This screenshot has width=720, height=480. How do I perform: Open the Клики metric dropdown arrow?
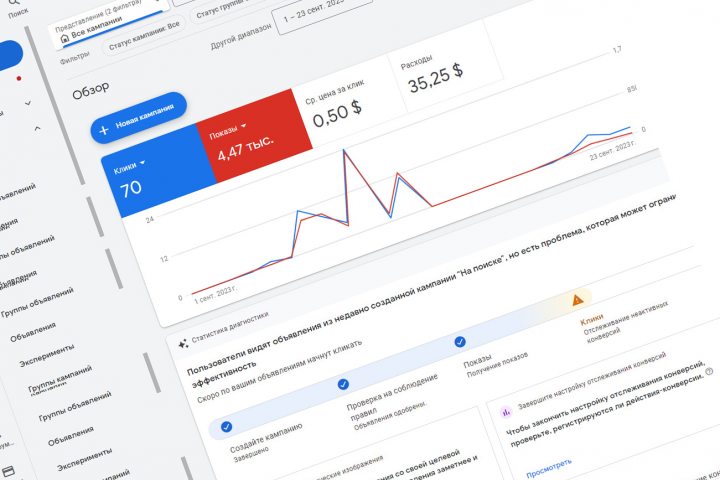(142, 162)
